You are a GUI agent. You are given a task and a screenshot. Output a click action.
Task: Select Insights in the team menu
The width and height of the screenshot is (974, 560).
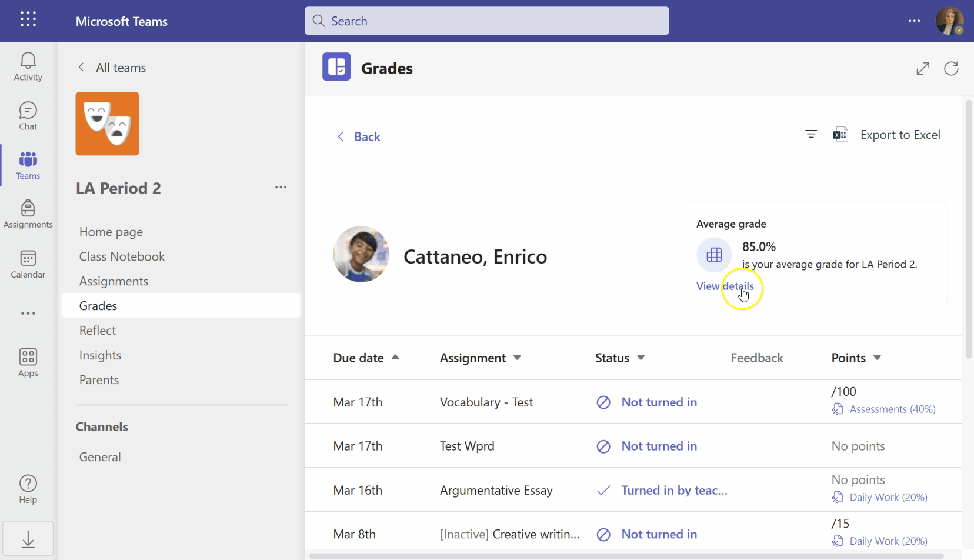pos(100,355)
